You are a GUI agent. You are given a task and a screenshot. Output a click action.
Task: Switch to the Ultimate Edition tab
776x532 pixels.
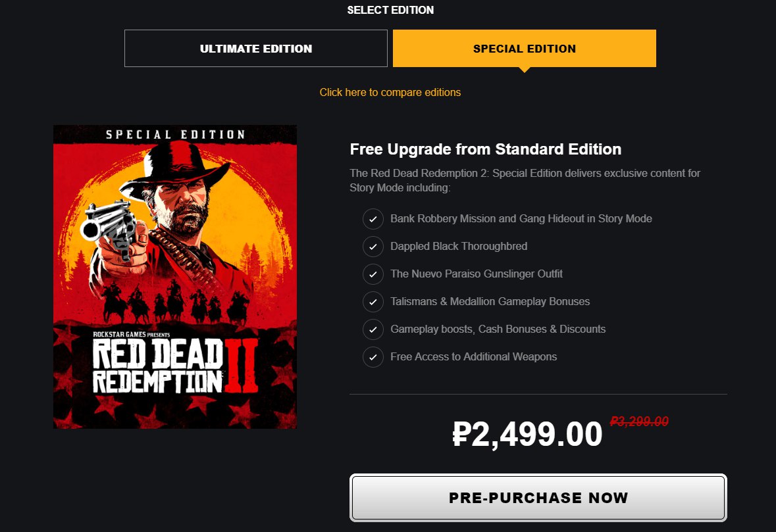pos(256,49)
